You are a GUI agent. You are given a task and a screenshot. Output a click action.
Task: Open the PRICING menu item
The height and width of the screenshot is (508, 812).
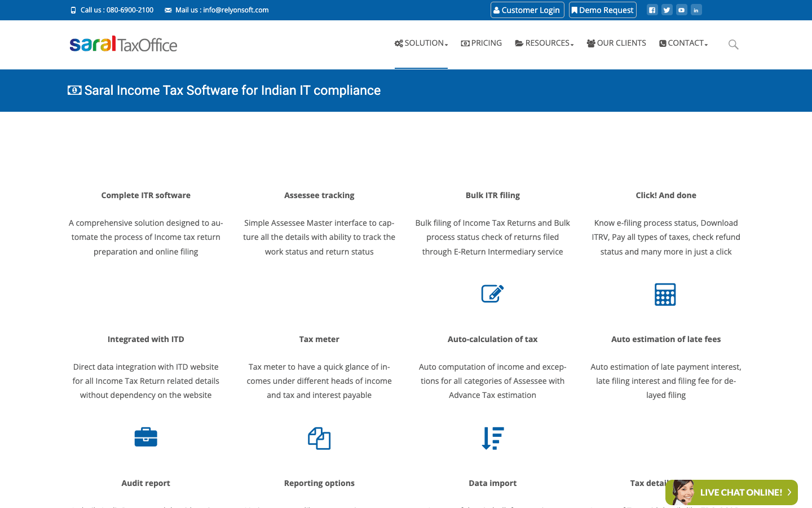[482, 43]
